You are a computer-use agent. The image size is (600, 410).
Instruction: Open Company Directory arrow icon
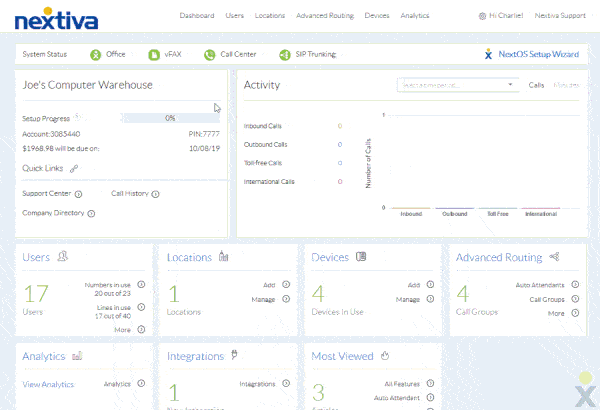tap(91, 214)
